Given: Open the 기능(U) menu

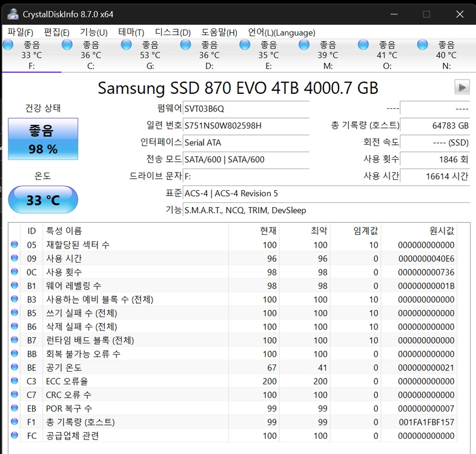Looking at the screenshot, I should pos(93,32).
